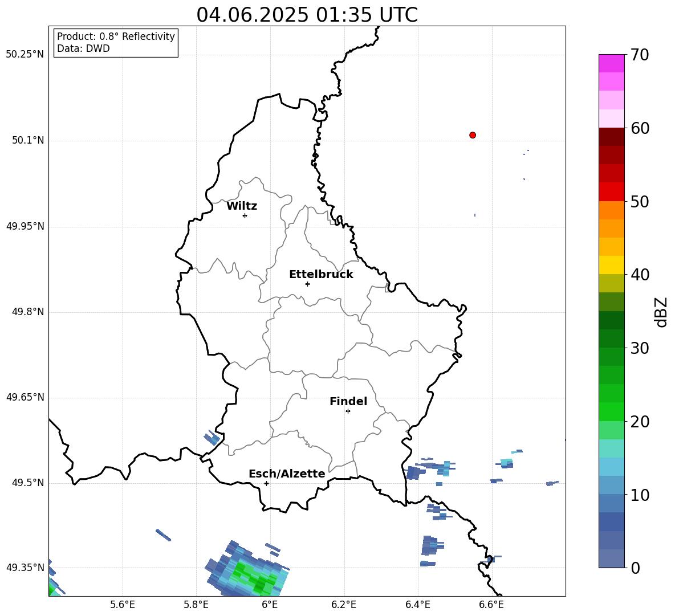This screenshot has width=675, height=616.
Task: Click the 6.2°E longitude label
Action: pos(344,605)
